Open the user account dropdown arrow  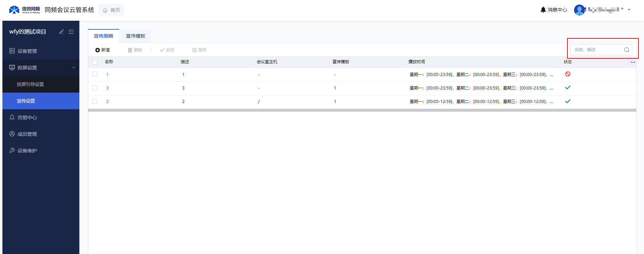tap(629, 10)
